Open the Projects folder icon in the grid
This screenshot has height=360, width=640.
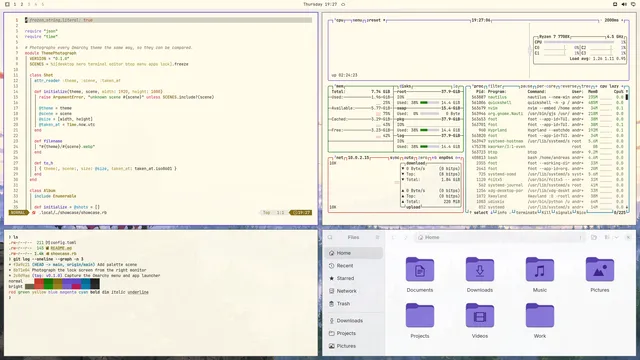[420, 316]
